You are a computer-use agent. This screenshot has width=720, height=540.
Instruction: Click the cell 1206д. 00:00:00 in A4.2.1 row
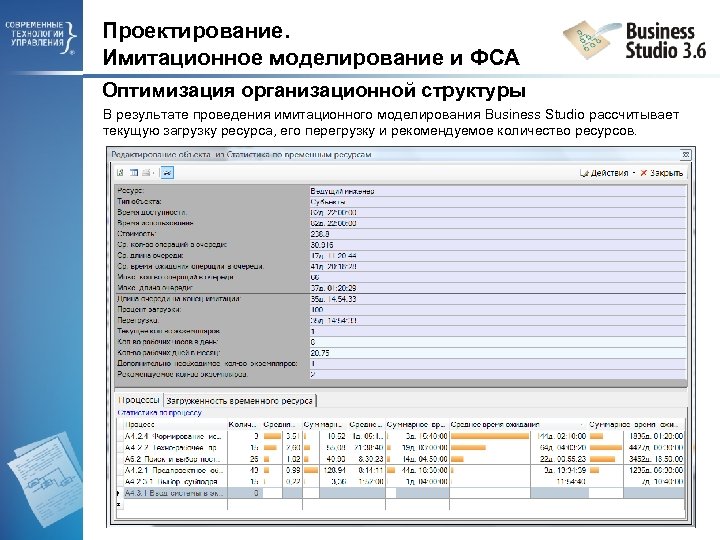(654, 470)
